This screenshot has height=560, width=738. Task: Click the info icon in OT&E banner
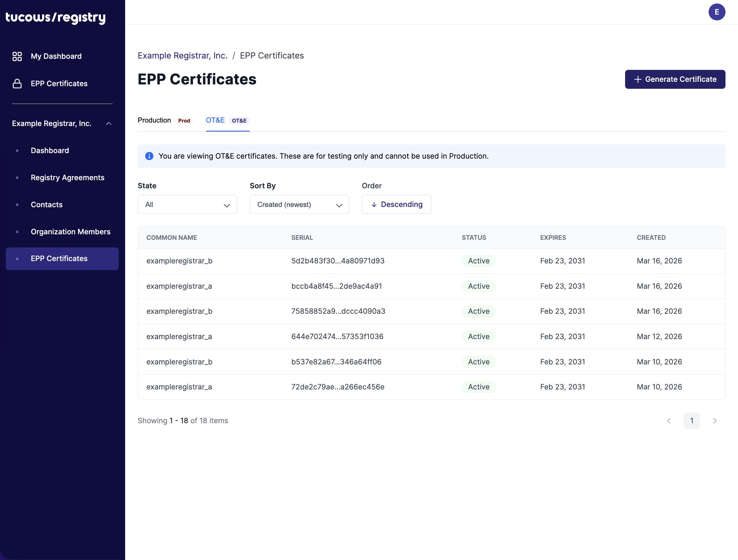(x=149, y=156)
